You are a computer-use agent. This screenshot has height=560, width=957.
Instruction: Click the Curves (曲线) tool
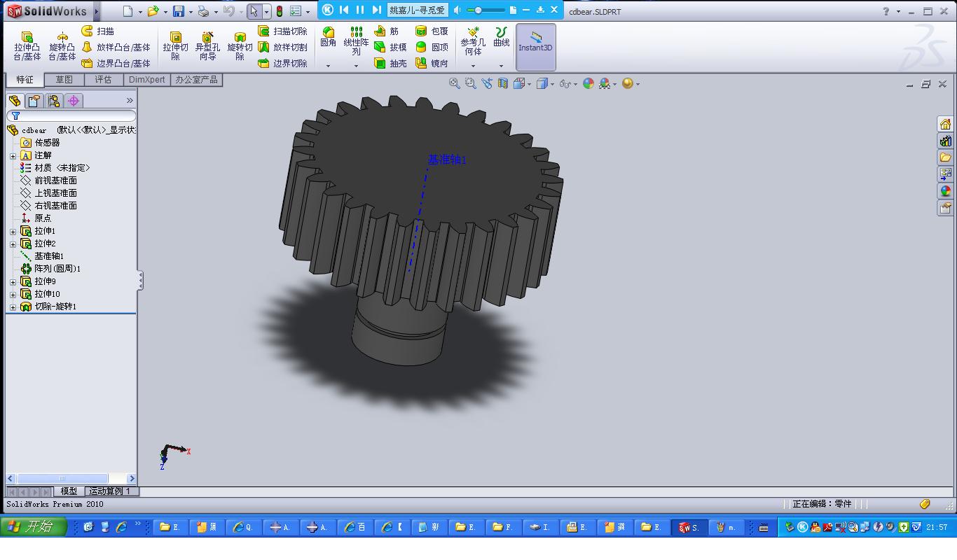[501, 37]
